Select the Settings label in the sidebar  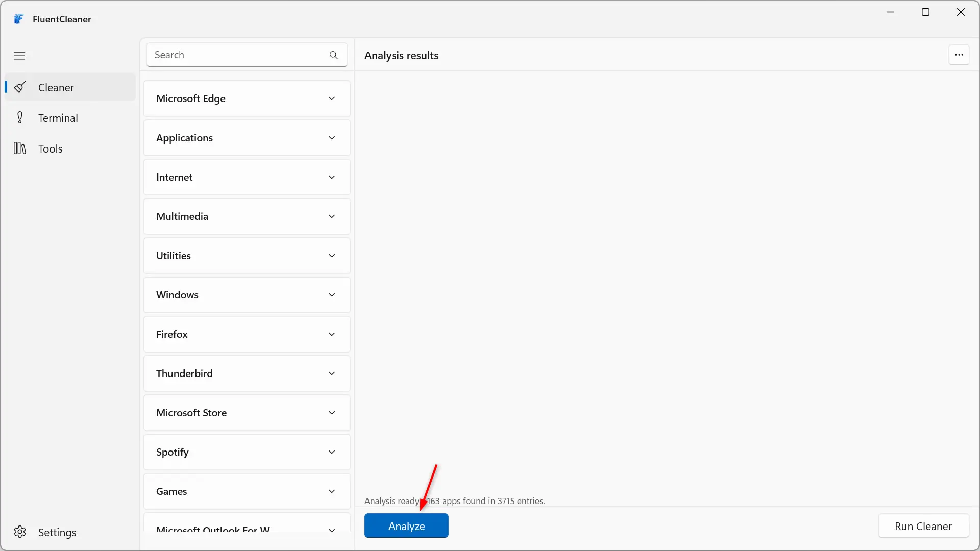[x=57, y=532]
